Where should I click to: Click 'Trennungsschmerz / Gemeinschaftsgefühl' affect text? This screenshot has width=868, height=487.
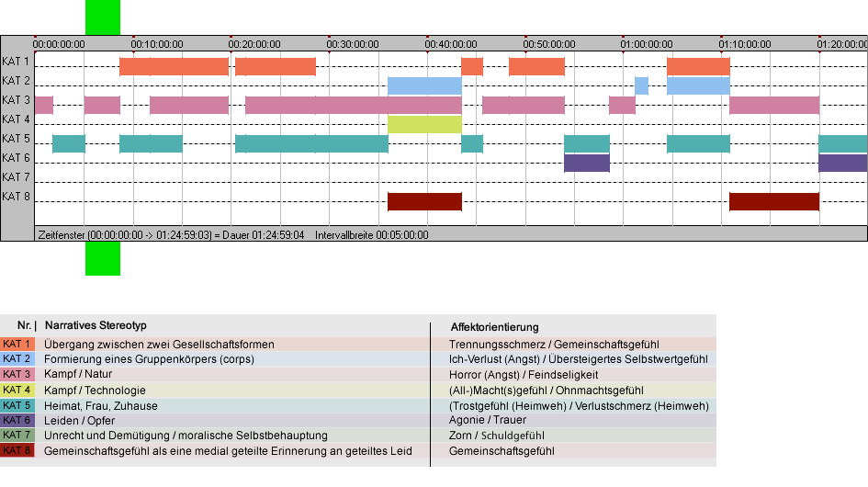pos(554,344)
